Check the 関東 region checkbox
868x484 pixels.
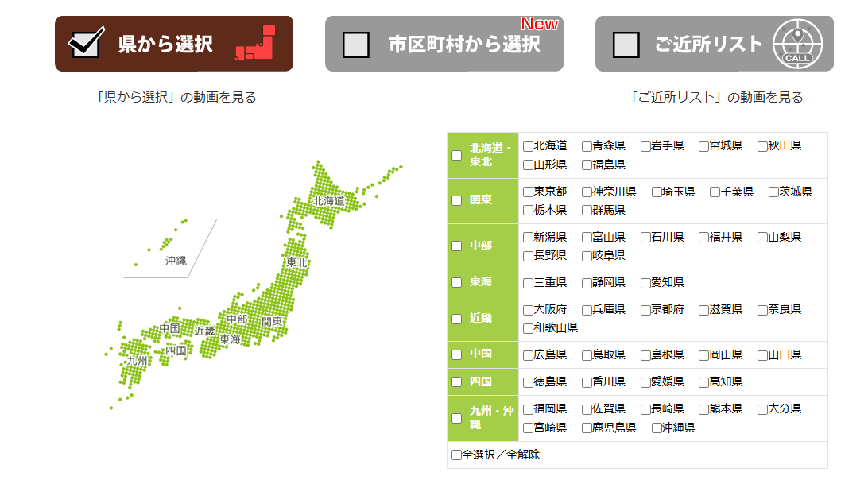(457, 200)
